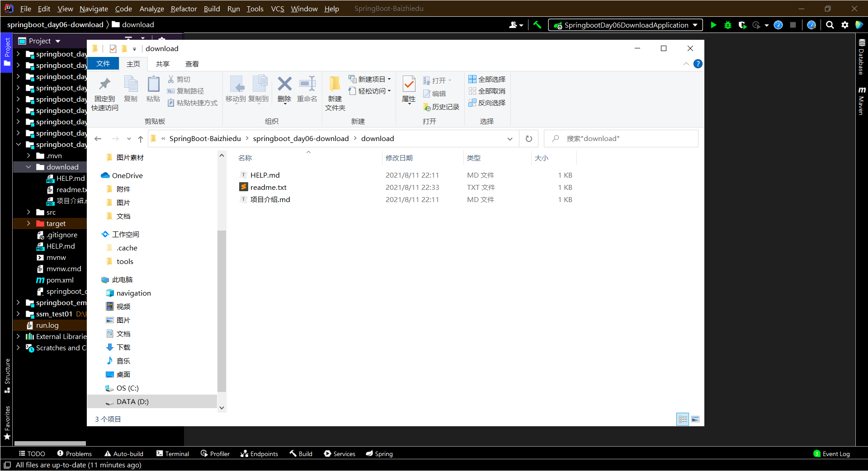Image resolution: width=868 pixels, height=471 pixels.
Task: Select pom.xml in the project tree
Action: tap(60, 280)
